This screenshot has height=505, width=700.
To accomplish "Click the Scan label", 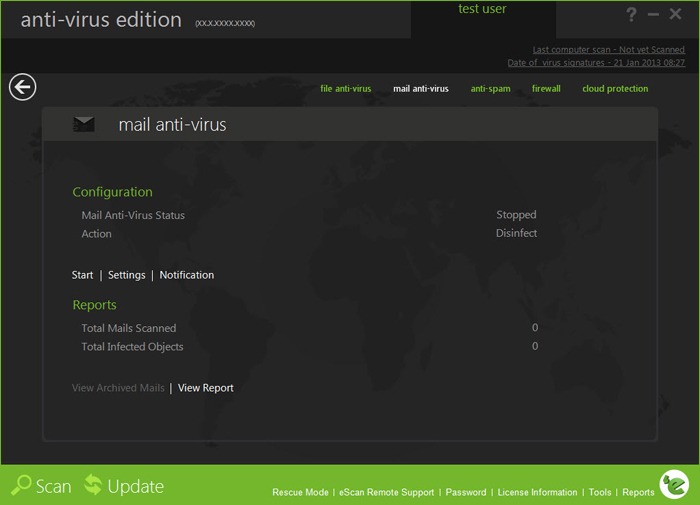I will (53, 486).
